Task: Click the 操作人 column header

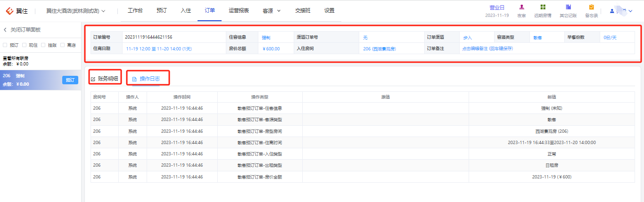Action: click(x=132, y=97)
